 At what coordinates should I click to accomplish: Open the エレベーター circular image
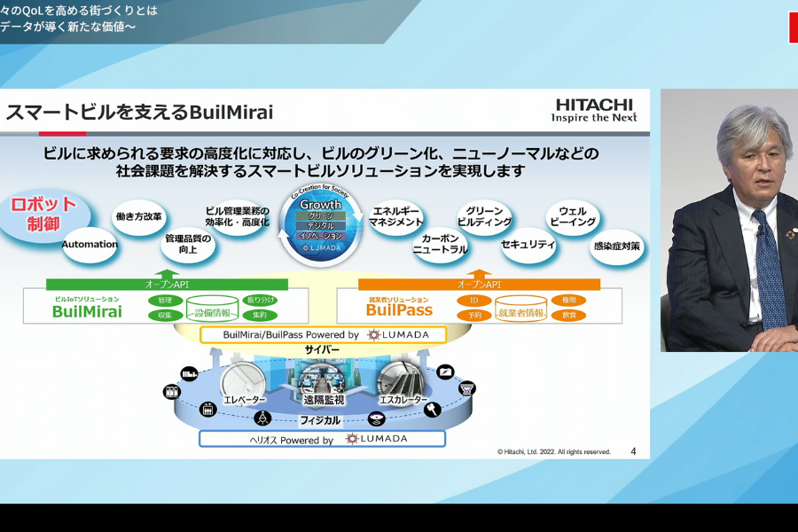pos(243,384)
